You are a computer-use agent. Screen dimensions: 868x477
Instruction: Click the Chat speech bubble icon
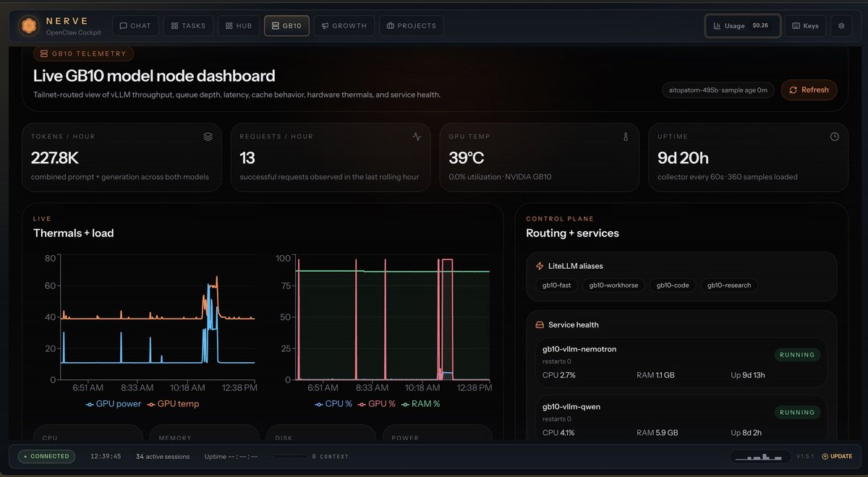(x=123, y=26)
